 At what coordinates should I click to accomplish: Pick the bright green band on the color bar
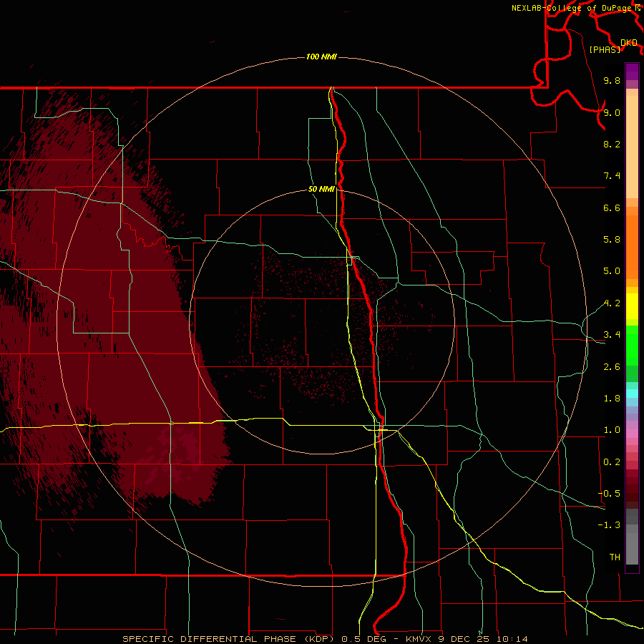632,345
